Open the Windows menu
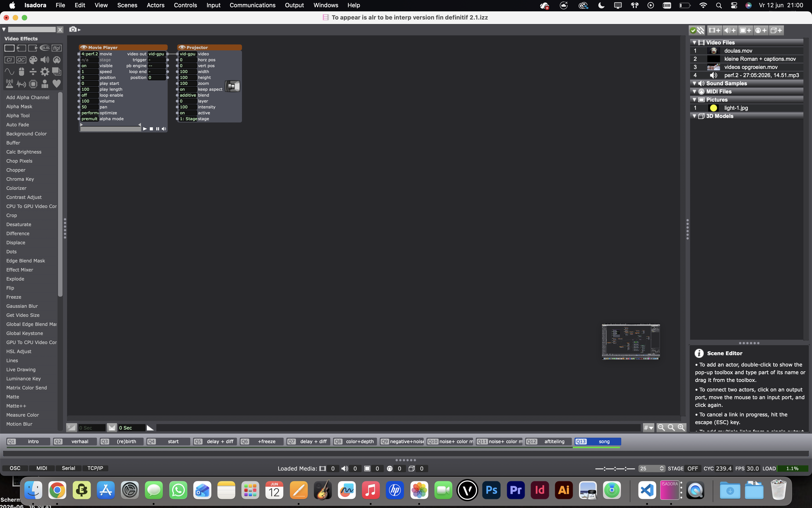This screenshot has height=508, width=812. pyautogui.click(x=326, y=5)
